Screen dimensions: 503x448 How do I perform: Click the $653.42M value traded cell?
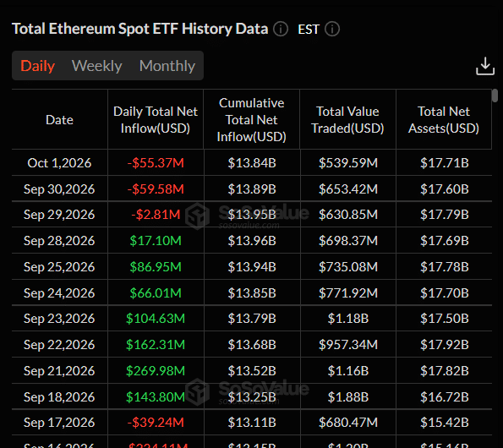coord(348,188)
